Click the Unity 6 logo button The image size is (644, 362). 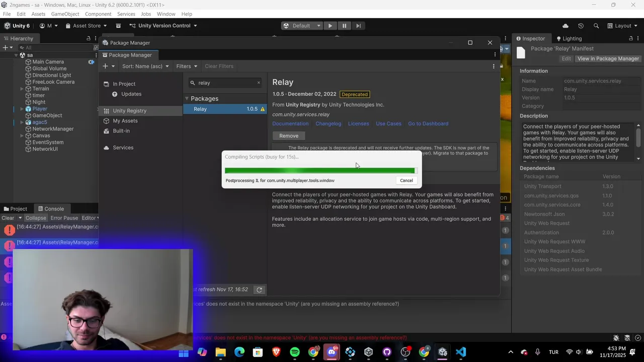[x=17, y=26]
